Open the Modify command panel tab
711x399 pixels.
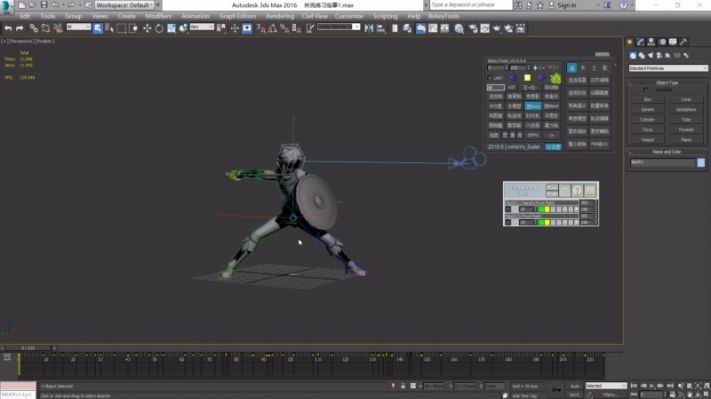coord(640,42)
